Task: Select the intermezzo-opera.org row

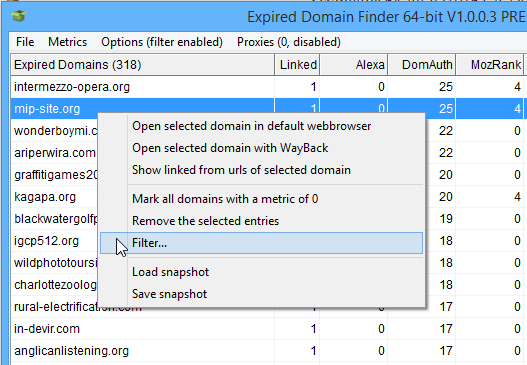Action: tap(267, 87)
